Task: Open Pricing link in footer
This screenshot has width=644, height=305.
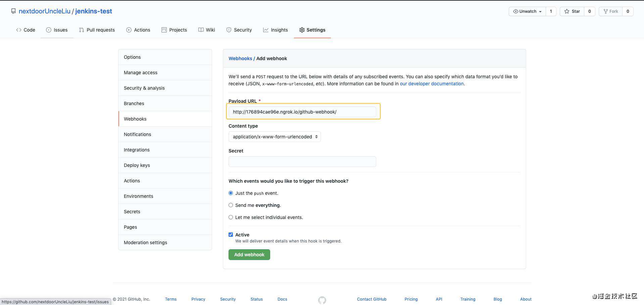Action: tap(411, 299)
